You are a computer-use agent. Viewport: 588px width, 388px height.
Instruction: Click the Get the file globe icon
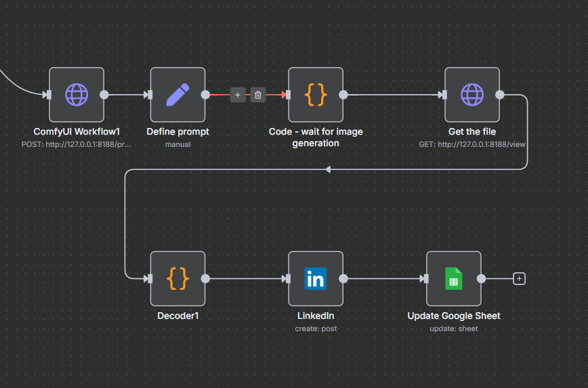tap(472, 95)
